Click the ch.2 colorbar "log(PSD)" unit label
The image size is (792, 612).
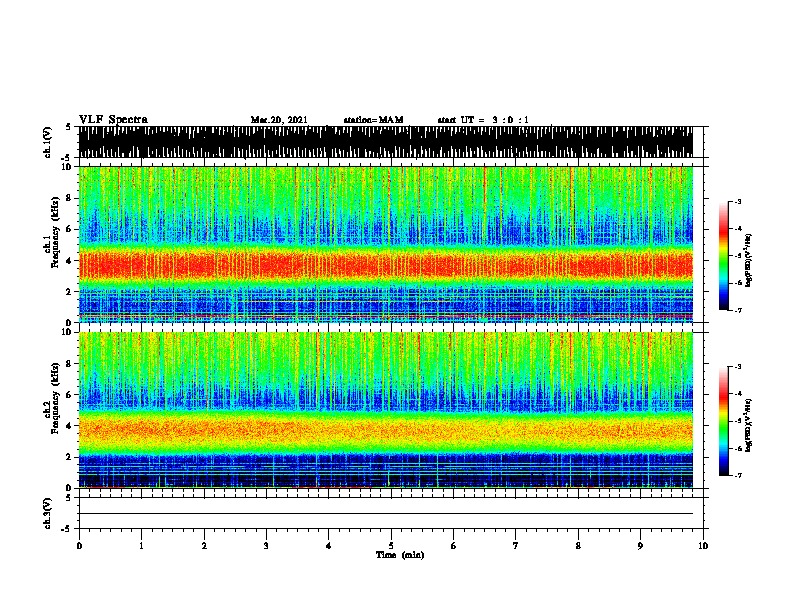click(748, 426)
